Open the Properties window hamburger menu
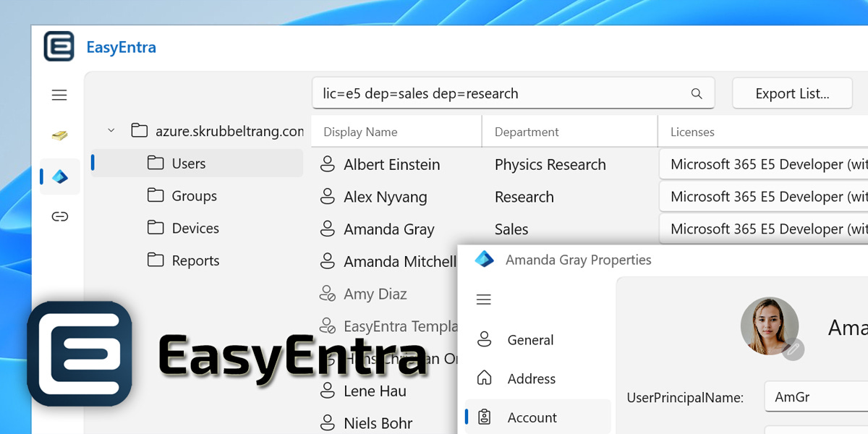The width and height of the screenshot is (868, 434). click(x=483, y=299)
